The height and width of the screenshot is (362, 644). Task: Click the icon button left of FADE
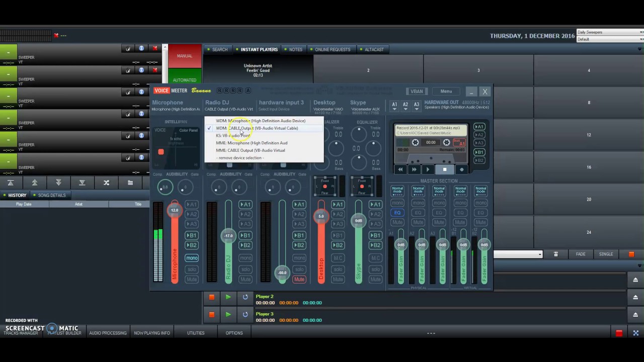555,254
